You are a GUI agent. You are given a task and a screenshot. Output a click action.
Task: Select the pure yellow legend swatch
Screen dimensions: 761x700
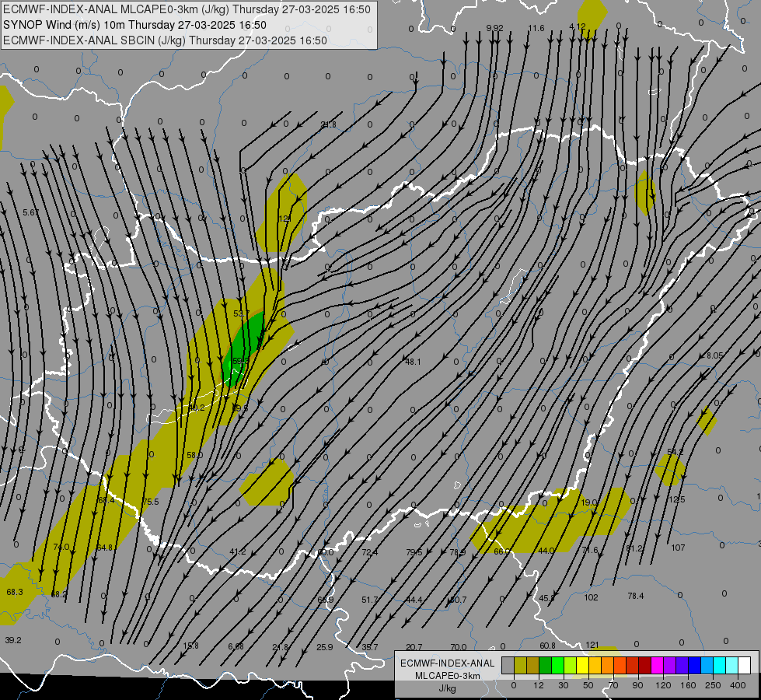pyautogui.click(x=582, y=665)
